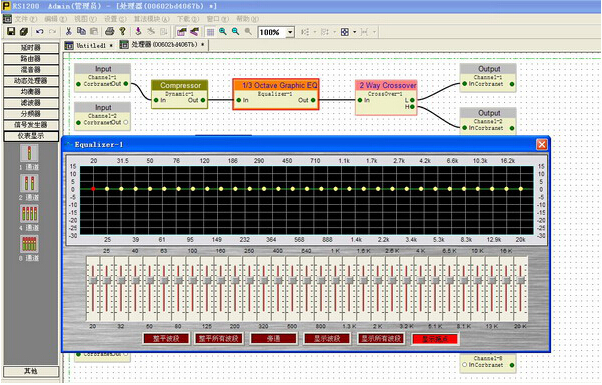Screen dimensions: 602x385
Task: Open the 100% zoom dropdown
Action: point(290,32)
